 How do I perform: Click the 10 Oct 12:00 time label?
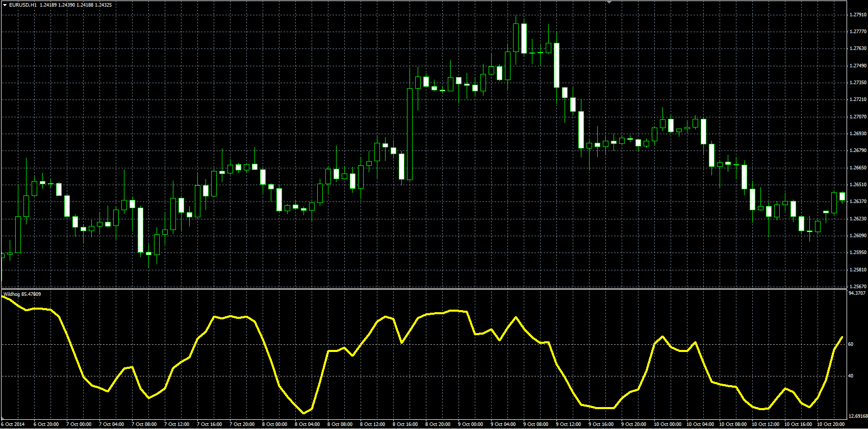765,424
